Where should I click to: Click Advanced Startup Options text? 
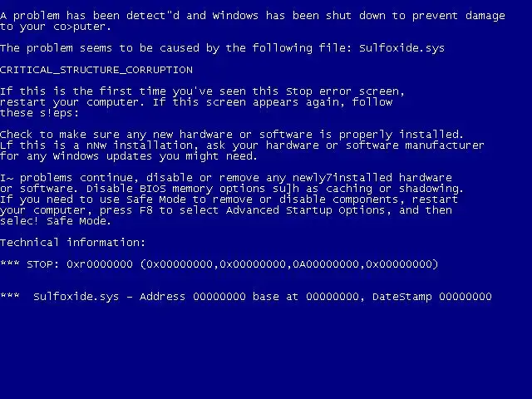[305, 210]
